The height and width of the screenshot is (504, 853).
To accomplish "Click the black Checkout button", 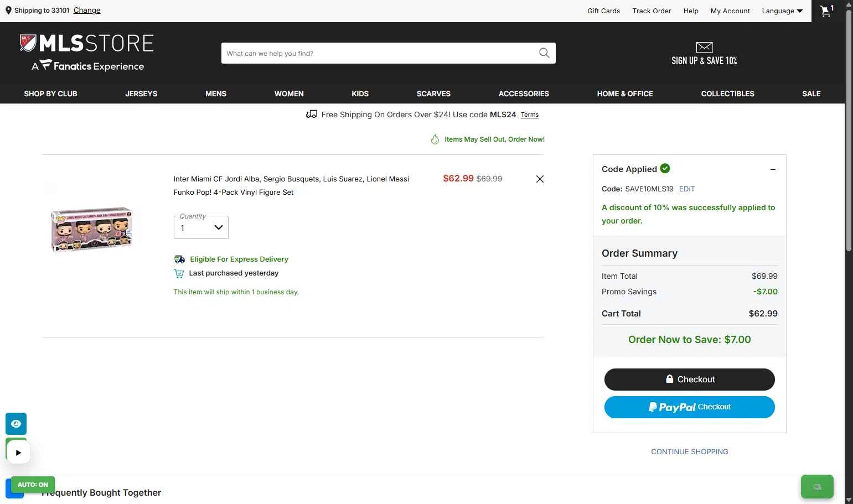I will tap(689, 380).
